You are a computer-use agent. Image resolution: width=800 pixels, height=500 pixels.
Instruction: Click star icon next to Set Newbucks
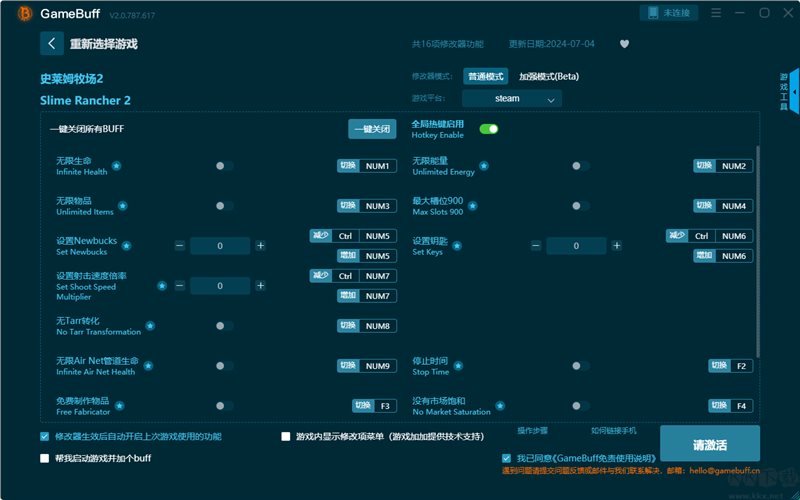(x=126, y=246)
